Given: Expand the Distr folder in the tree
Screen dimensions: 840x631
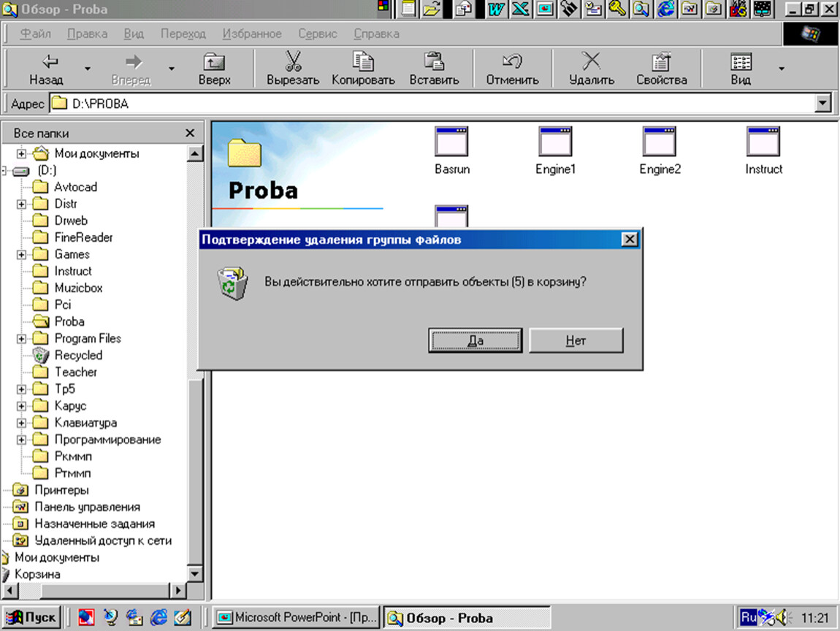Looking at the screenshot, I should [x=21, y=204].
